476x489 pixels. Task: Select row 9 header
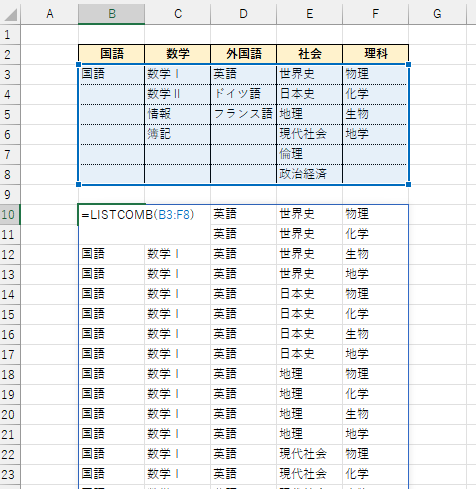coord(10,194)
